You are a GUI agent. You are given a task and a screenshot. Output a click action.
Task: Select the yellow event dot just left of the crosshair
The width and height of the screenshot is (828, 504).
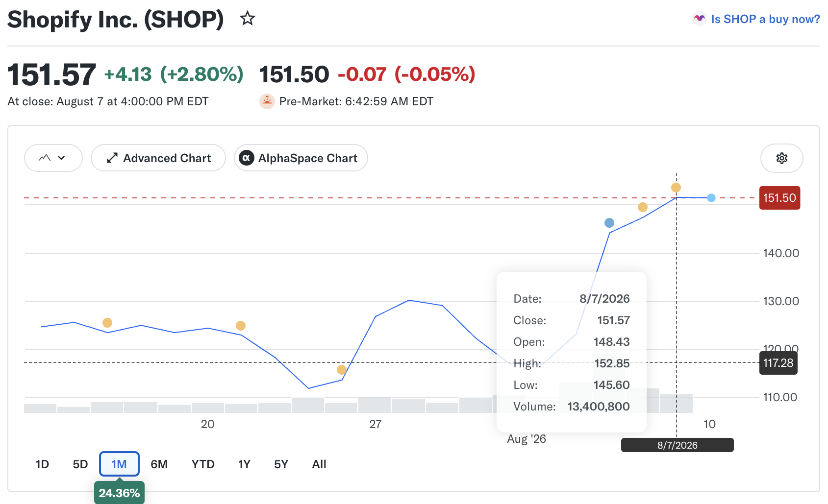643,207
